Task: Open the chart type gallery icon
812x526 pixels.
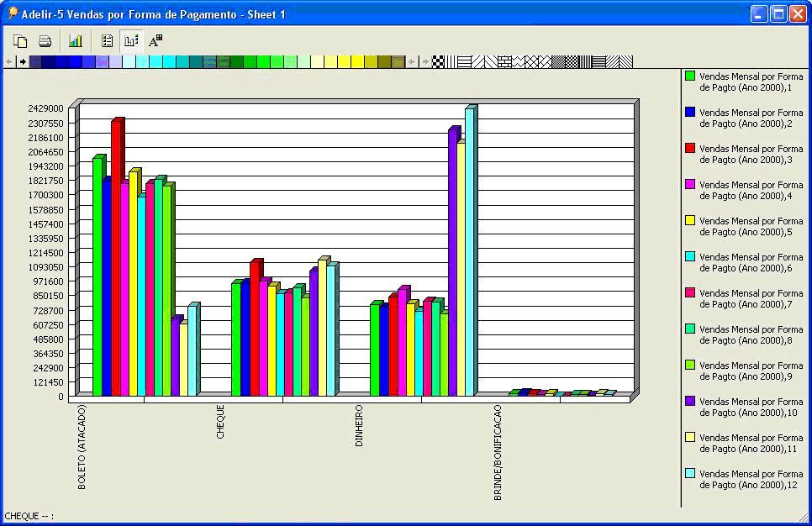Action: point(76,40)
